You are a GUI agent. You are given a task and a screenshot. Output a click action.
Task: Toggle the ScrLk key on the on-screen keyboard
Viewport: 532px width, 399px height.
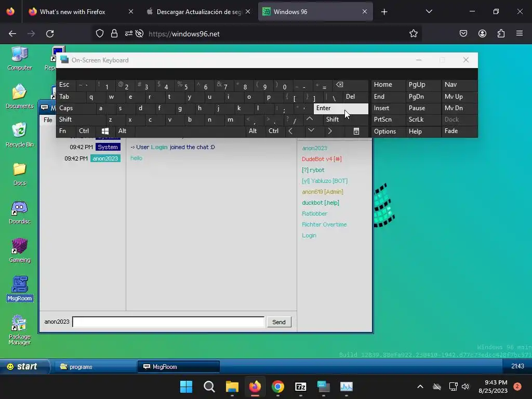[x=423, y=119]
